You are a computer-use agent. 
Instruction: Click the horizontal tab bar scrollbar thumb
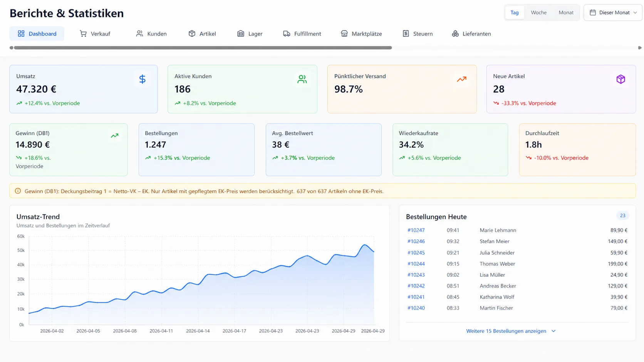coord(203,48)
